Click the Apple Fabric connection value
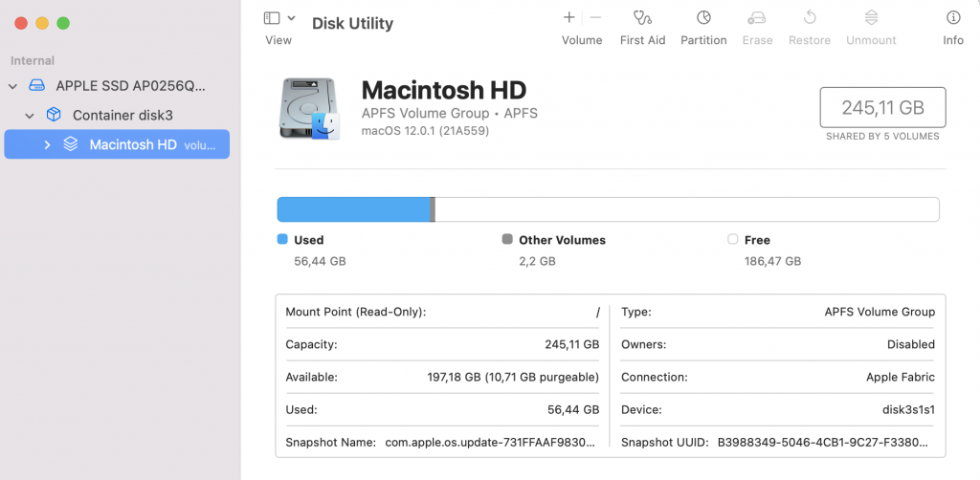Image resolution: width=980 pixels, height=480 pixels. pyautogui.click(x=901, y=378)
